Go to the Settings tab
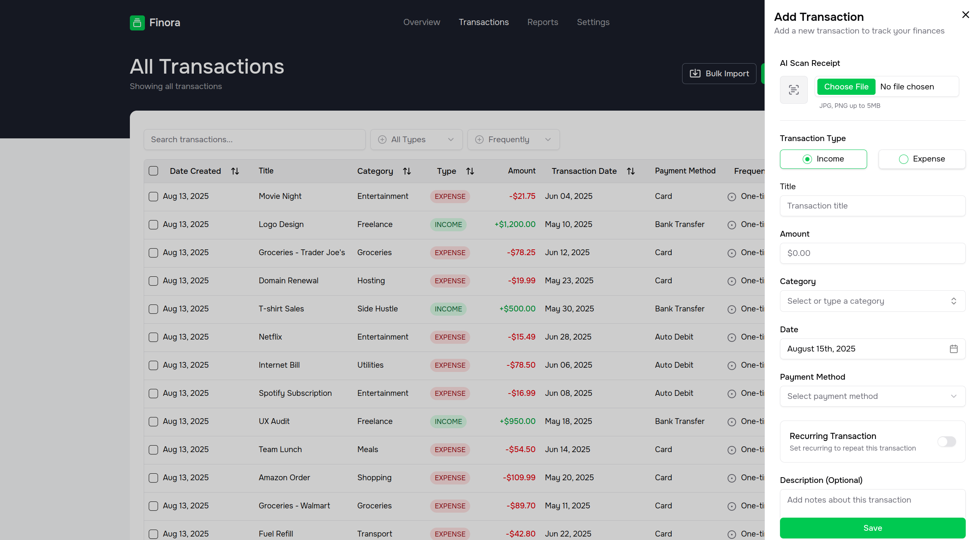980x540 pixels. [593, 22]
